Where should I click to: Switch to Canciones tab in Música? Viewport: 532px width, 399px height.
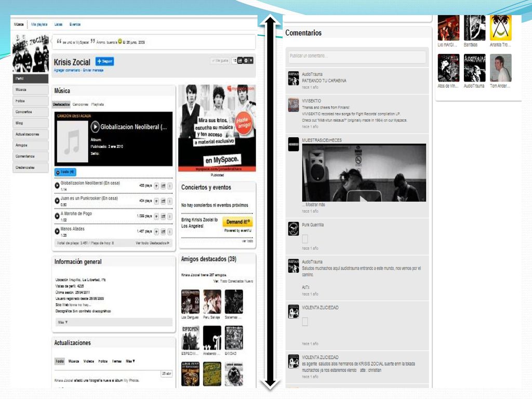[81, 104]
